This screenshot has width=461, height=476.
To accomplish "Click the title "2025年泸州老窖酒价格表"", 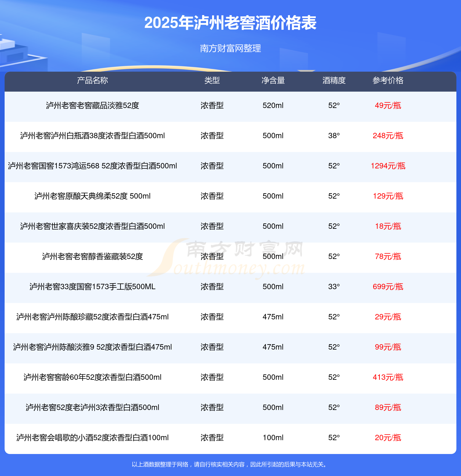I will pyautogui.click(x=230, y=23).
